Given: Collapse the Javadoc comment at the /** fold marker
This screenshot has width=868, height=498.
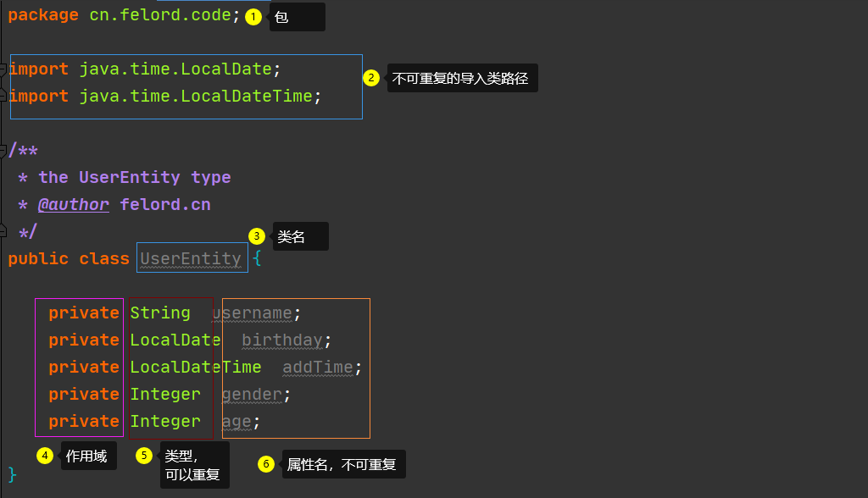Looking at the screenshot, I should pos(4,151).
